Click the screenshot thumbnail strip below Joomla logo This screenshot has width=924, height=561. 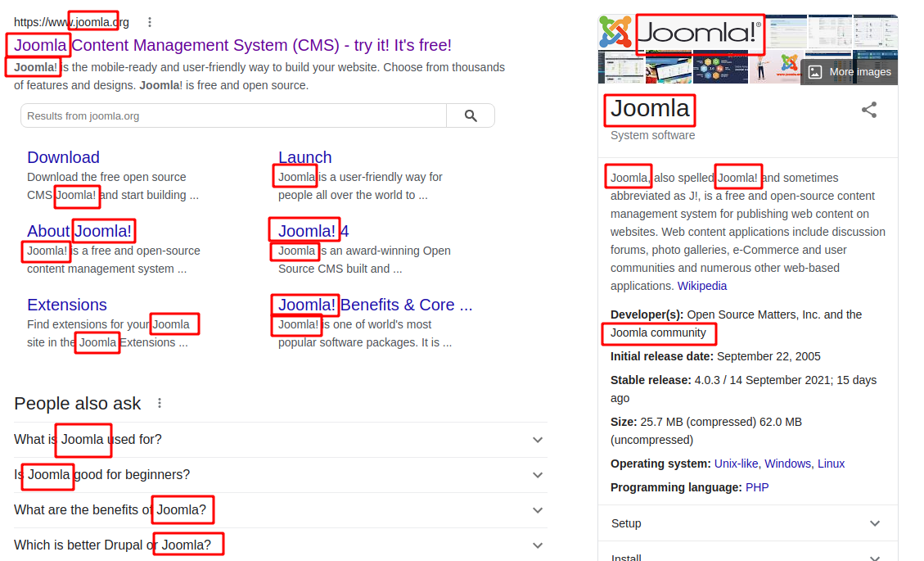click(x=698, y=67)
